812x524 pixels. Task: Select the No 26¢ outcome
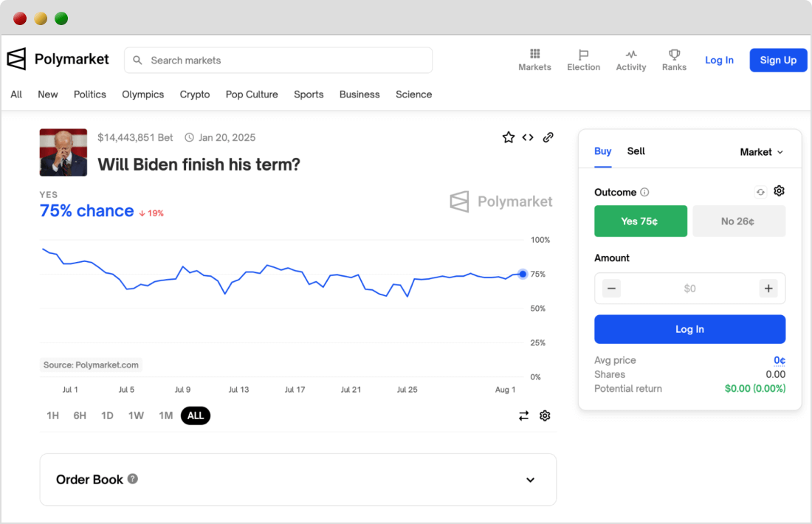pos(739,221)
